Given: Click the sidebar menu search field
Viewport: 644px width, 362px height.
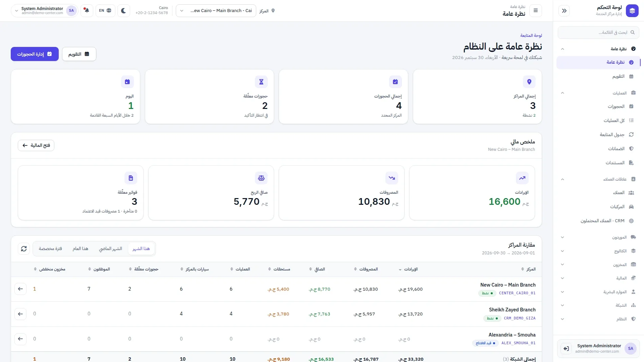Looking at the screenshot, I should click(x=598, y=33).
